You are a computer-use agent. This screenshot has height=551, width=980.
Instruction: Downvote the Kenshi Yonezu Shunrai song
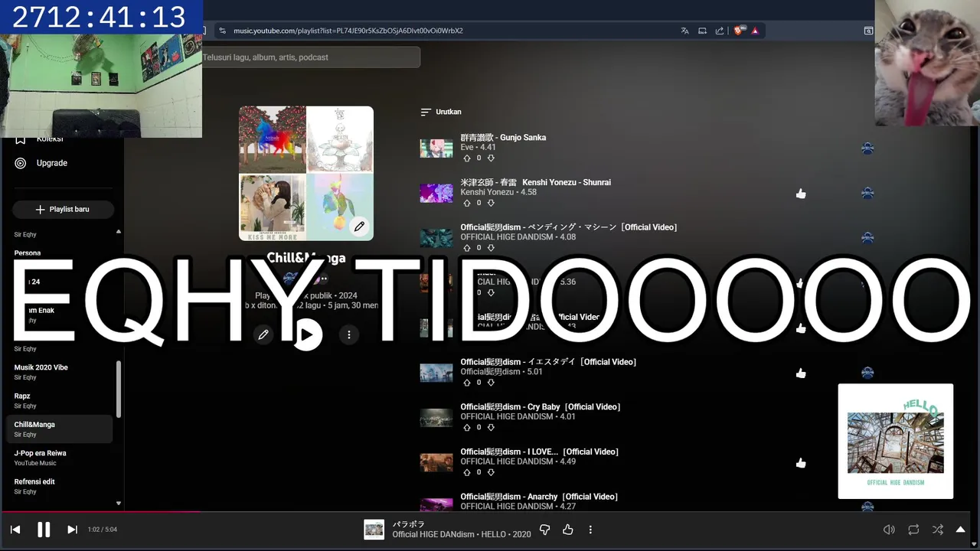[x=491, y=203]
